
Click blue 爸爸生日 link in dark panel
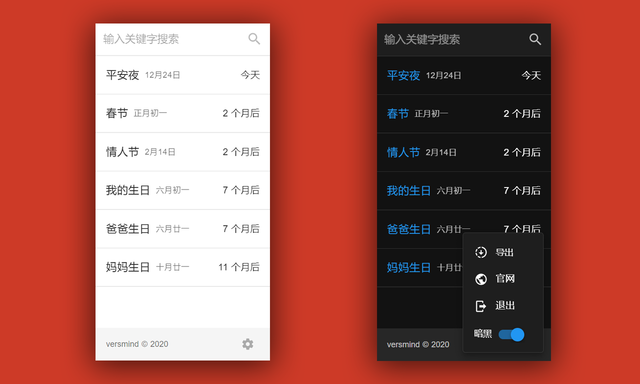pyautogui.click(x=409, y=229)
